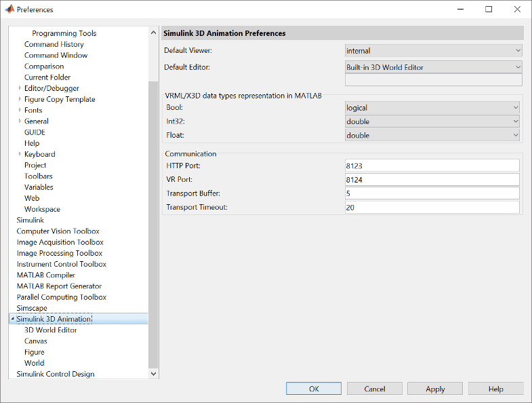Click the tree scrollbar up arrow
Screen dimensions: 532x403
[153, 33]
